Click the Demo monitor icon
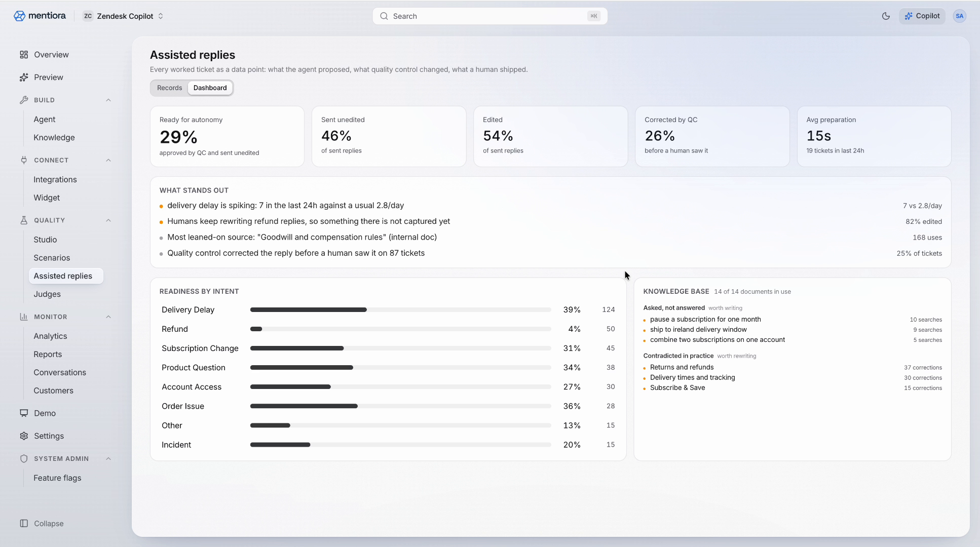Screen dimensions: 980x547 (24, 413)
